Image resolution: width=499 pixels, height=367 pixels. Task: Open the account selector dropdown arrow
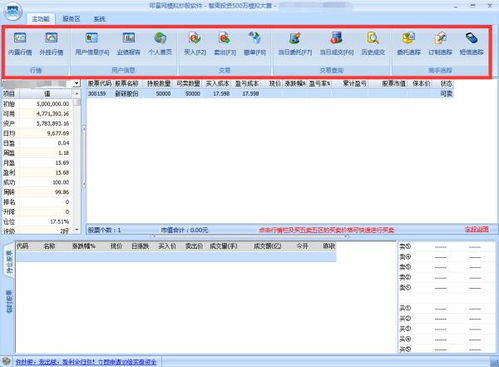[77, 83]
